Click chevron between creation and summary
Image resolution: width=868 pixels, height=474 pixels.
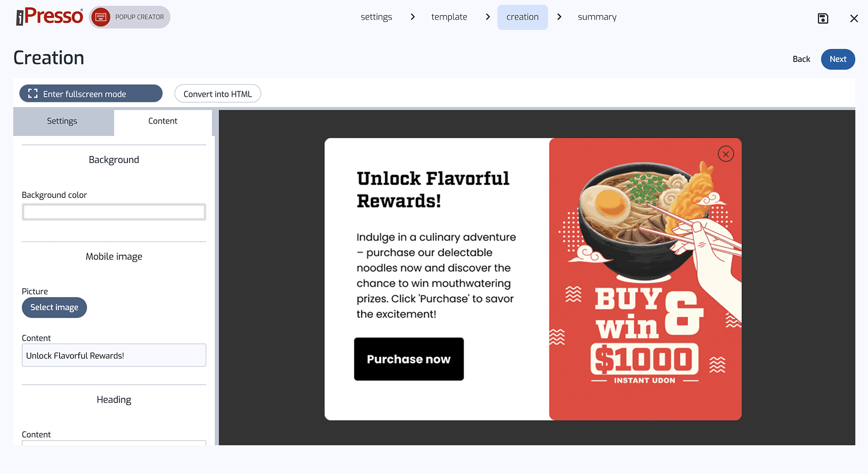pos(559,17)
